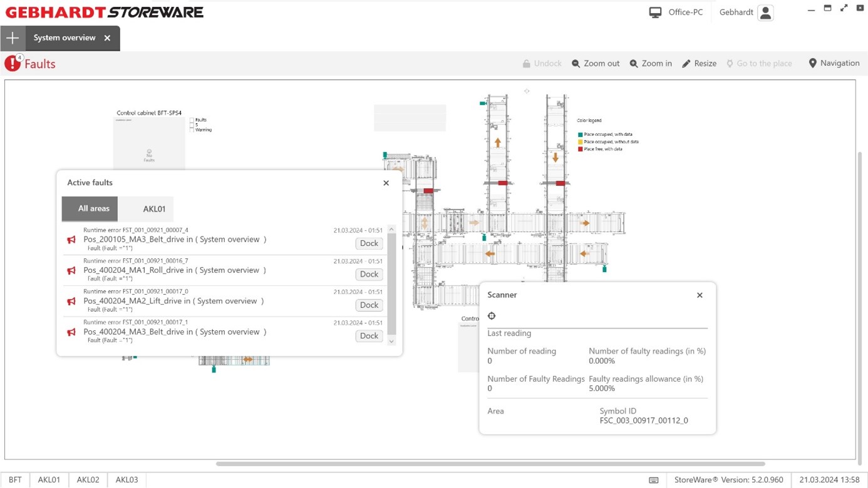The image size is (868, 488).
Task: Click the horizontal scrollbar of overview
Action: point(490,464)
